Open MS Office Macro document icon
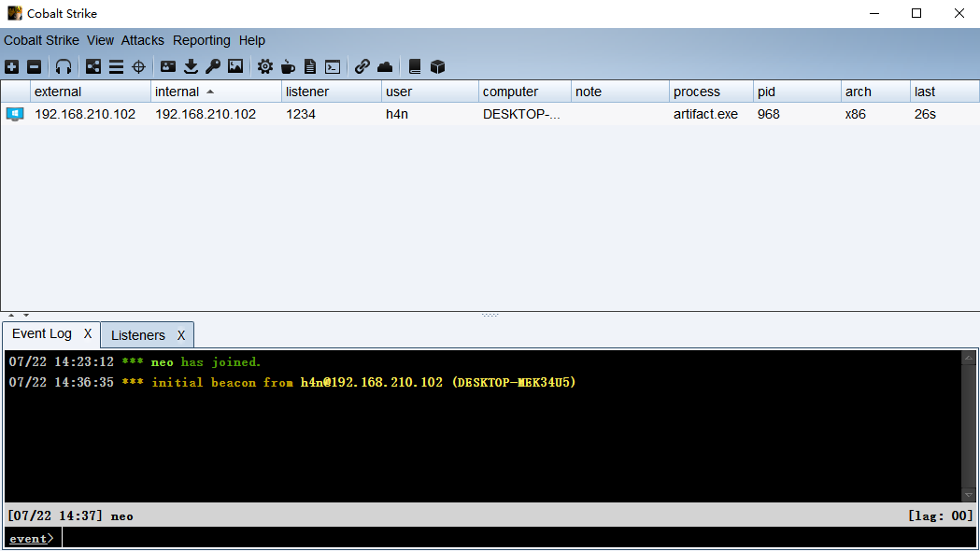Image resolution: width=980 pixels, height=551 pixels. [x=310, y=67]
